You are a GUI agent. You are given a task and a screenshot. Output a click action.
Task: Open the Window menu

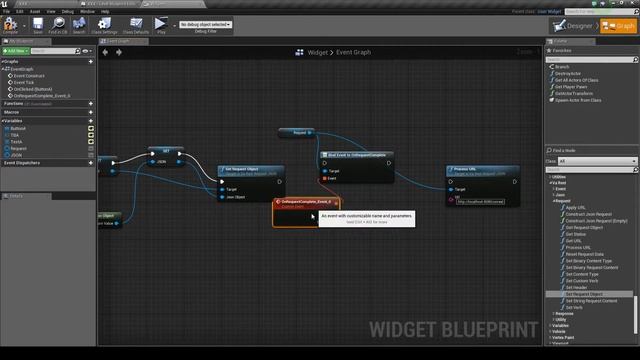tap(87, 11)
